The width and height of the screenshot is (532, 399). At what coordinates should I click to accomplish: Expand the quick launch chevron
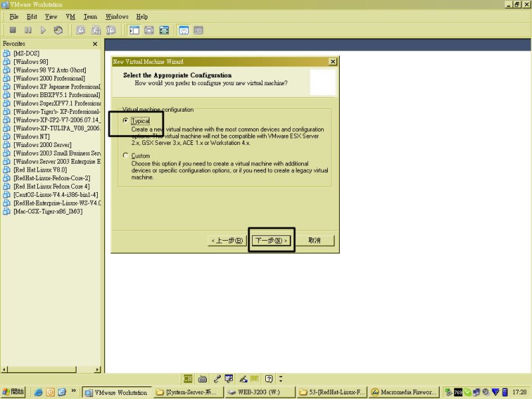click(x=74, y=391)
